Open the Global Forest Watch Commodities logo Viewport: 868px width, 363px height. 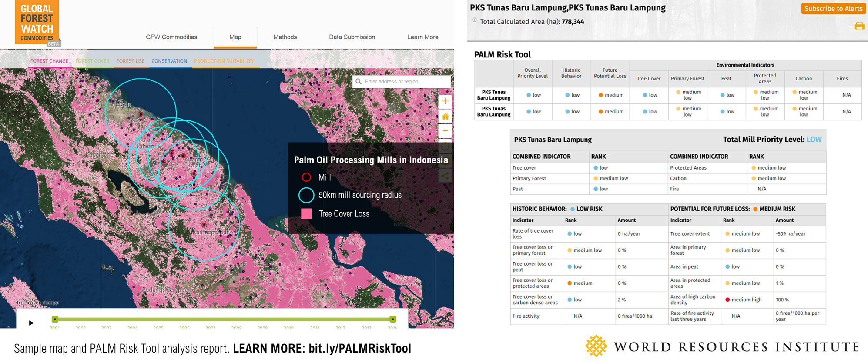37,22
